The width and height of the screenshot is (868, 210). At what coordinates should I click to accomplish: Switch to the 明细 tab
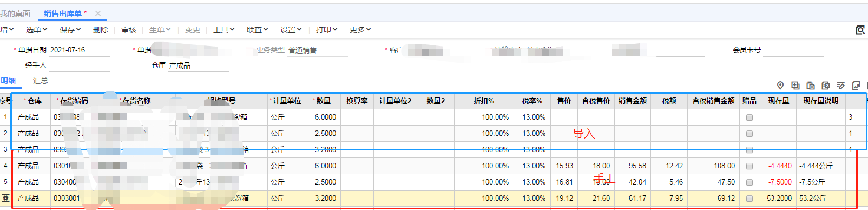pos(8,81)
